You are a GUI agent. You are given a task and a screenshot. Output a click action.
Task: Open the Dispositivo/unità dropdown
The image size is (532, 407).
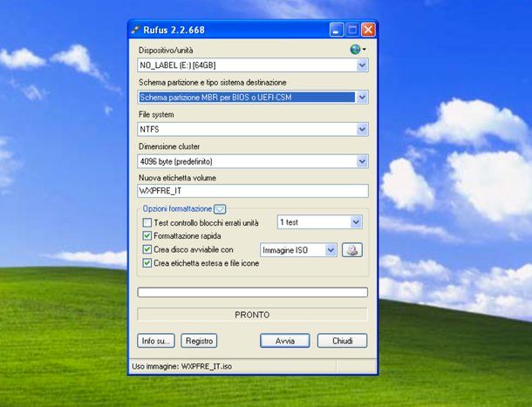click(x=362, y=65)
